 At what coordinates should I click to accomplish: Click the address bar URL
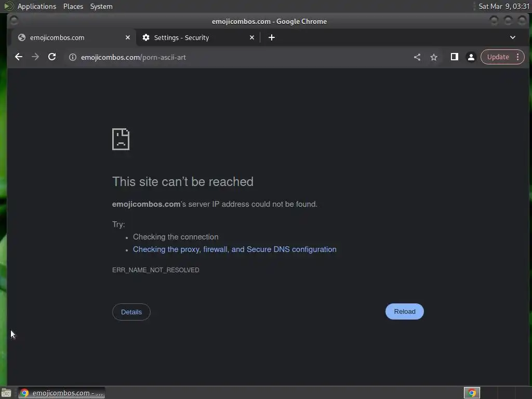pos(134,57)
